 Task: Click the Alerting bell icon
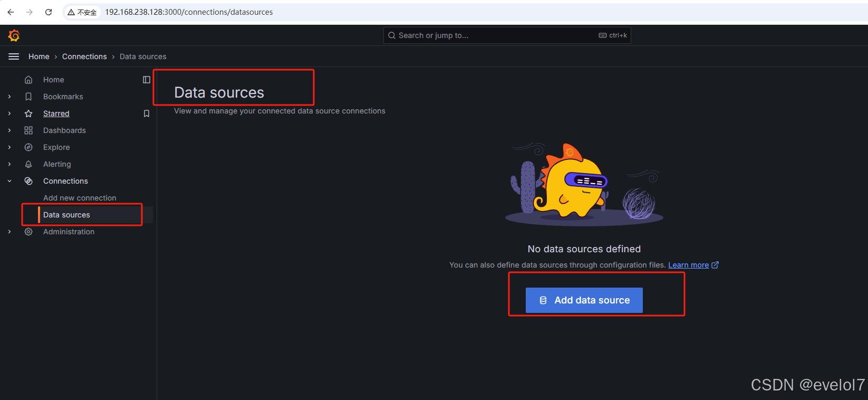[28, 164]
